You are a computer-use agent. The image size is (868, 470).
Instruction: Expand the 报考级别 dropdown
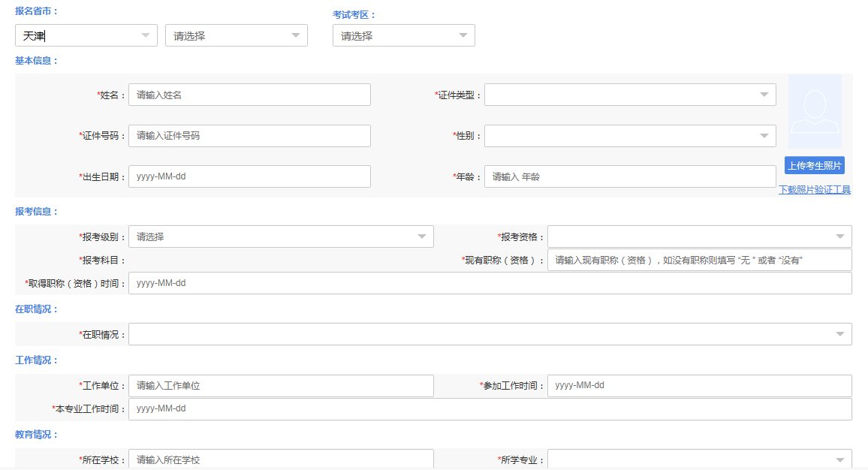(281, 237)
